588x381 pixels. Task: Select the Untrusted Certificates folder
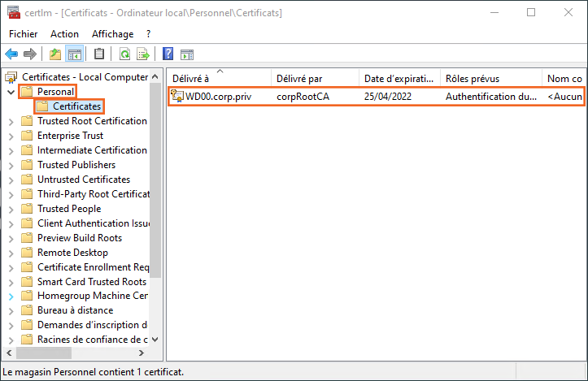(x=83, y=180)
